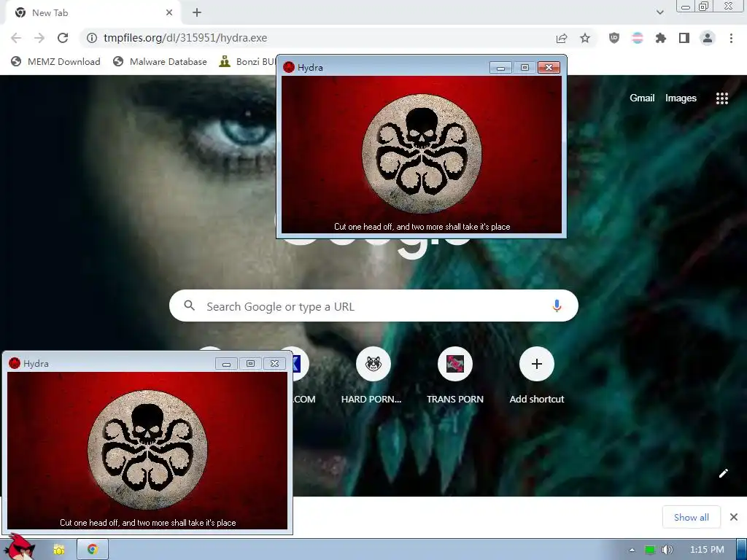Maximize the upper Hydra window

[x=525, y=68]
